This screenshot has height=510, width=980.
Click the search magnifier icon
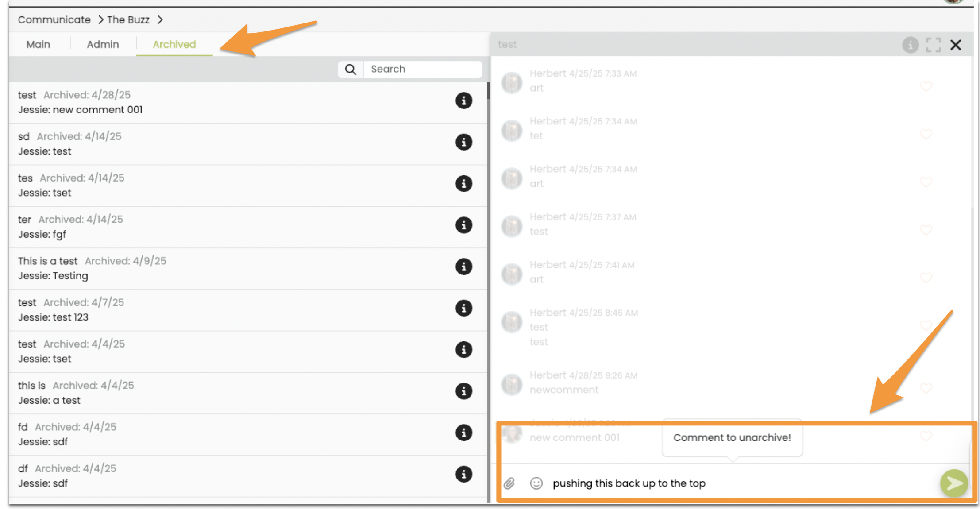click(x=351, y=70)
